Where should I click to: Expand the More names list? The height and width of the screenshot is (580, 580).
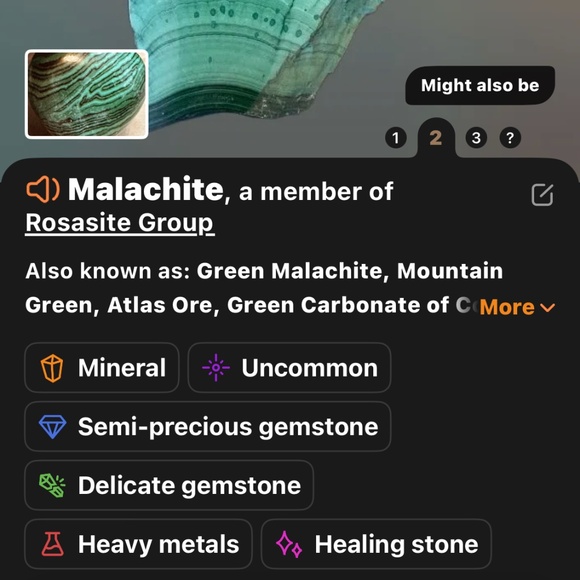(x=517, y=307)
